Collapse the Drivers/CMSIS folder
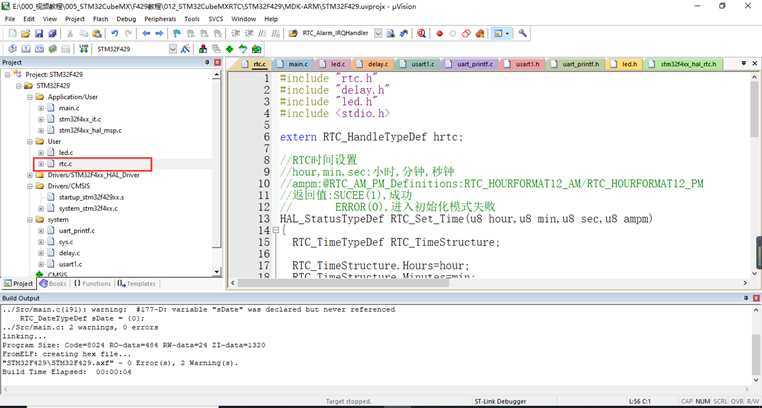 30,186
